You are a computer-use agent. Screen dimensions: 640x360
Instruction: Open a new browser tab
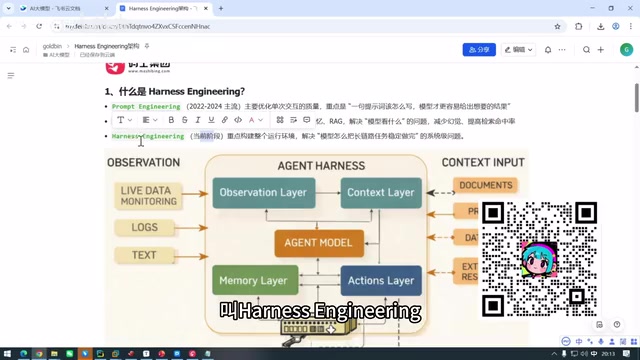point(221,8)
